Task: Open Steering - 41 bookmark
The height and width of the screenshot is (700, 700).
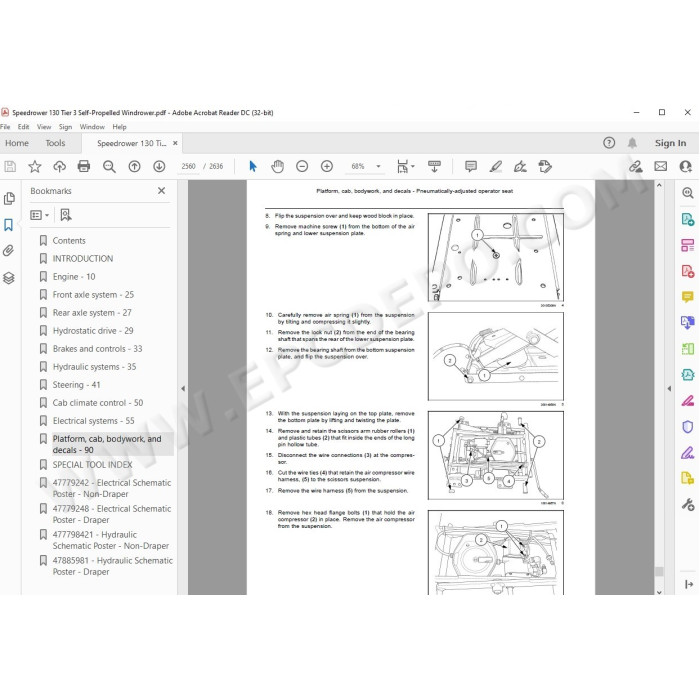Action: [x=76, y=385]
